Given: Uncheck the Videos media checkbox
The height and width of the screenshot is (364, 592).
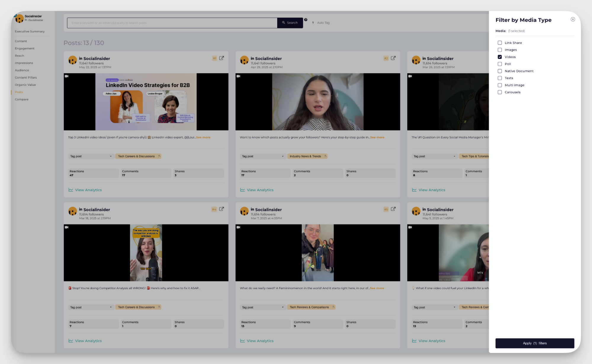Looking at the screenshot, I should (x=500, y=57).
